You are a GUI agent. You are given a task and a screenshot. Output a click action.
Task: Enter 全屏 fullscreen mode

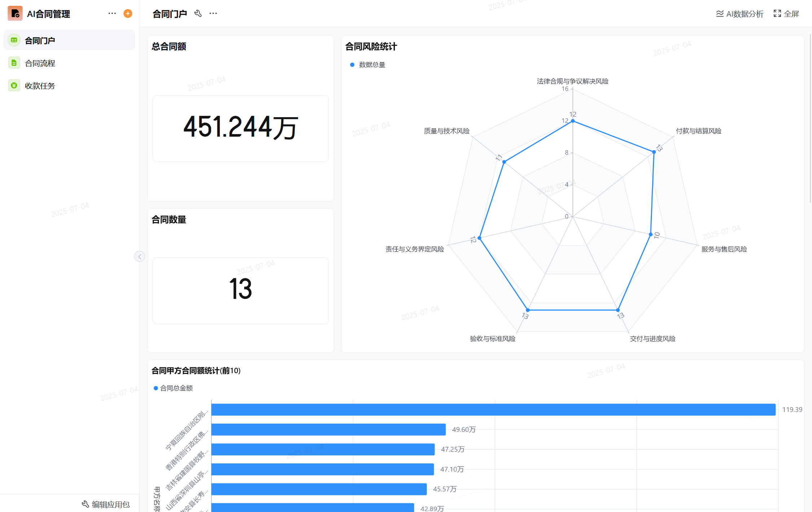(786, 14)
